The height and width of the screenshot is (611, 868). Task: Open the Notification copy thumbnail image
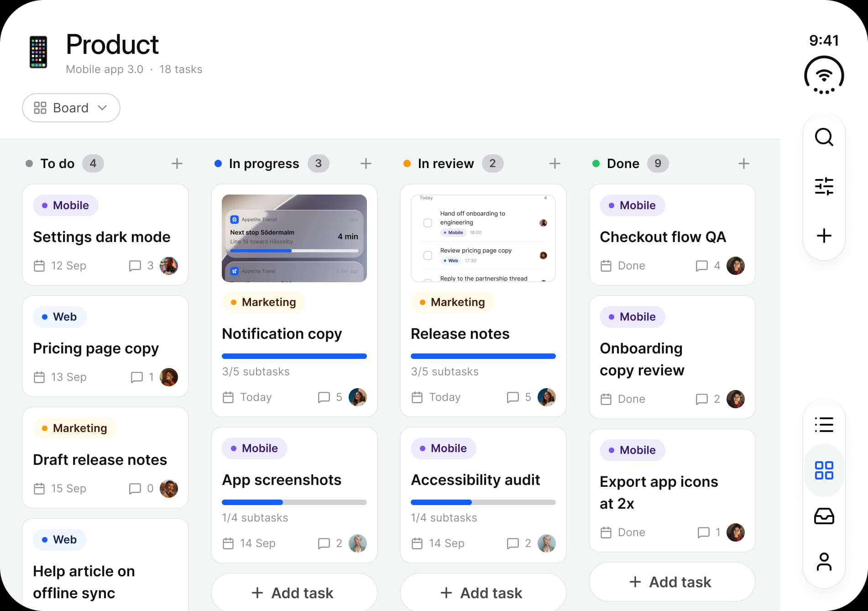pos(294,238)
